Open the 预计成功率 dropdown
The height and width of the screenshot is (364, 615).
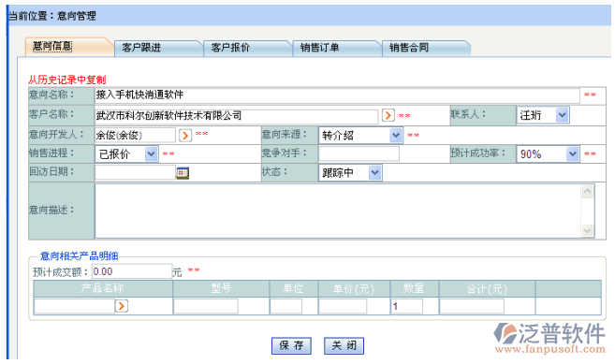click(x=573, y=154)
